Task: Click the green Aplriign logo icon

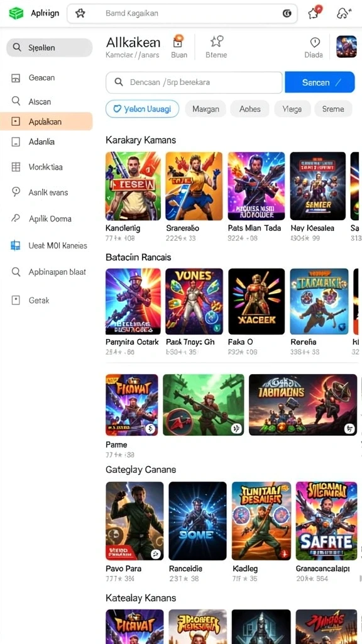Action: click(x=16, y=13)
